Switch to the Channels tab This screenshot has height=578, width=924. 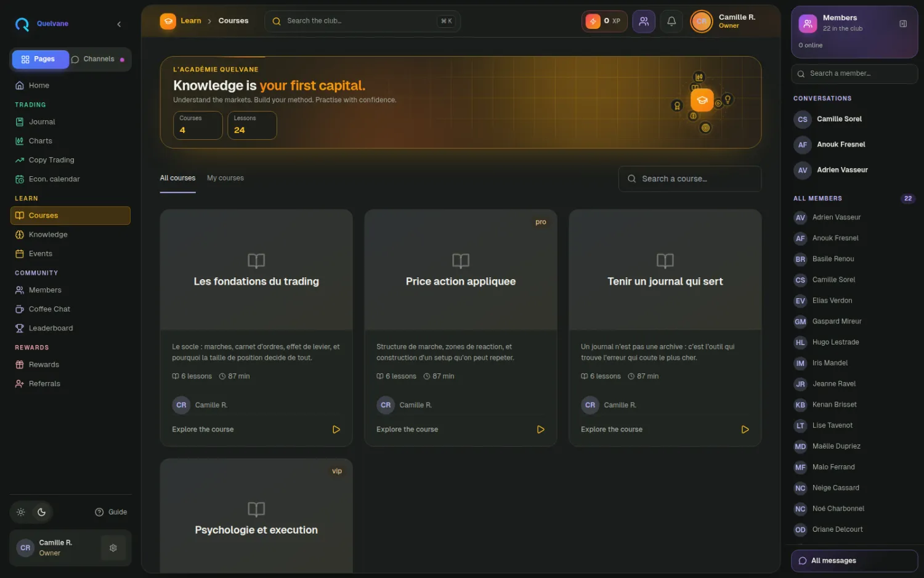pos(99,59)
